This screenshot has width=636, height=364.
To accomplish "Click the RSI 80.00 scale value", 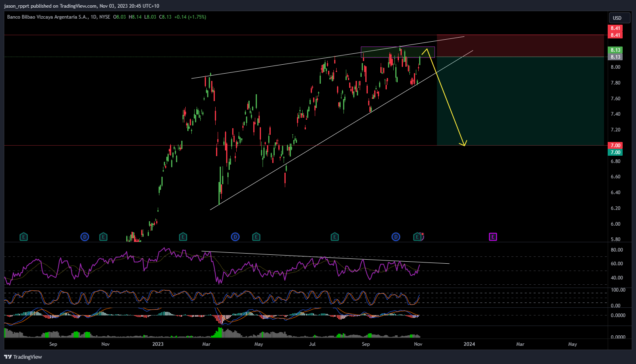I will pos(617,250).
